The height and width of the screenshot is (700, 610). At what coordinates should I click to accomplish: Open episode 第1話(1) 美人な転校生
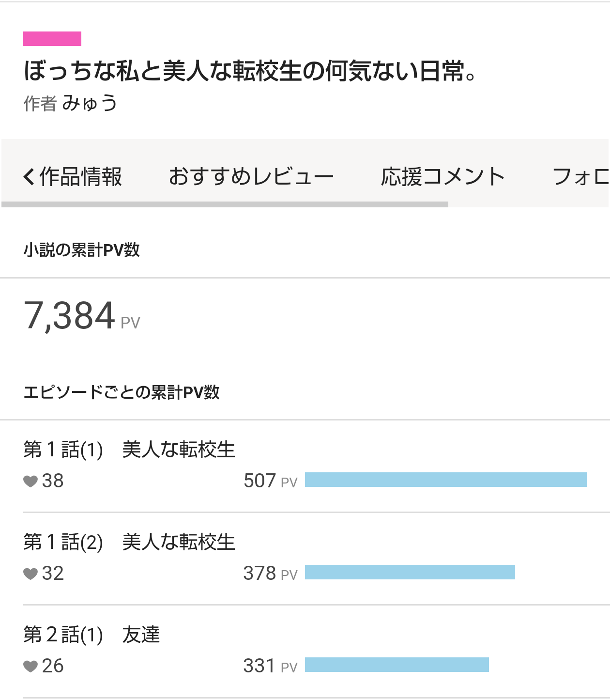coord(129,450)
